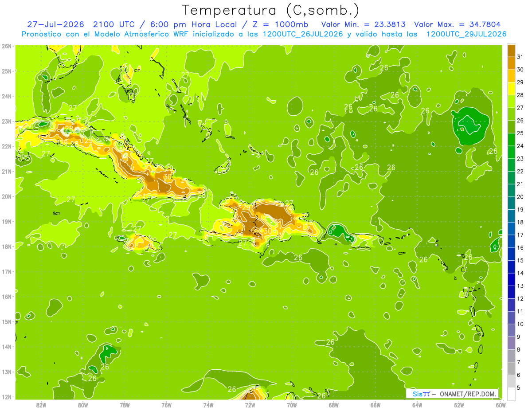The height and width of the screenshot is (411, 532).
Task: Click the "16N" latitude axis label
Action: pyautogui.click(x=7, y=297)
